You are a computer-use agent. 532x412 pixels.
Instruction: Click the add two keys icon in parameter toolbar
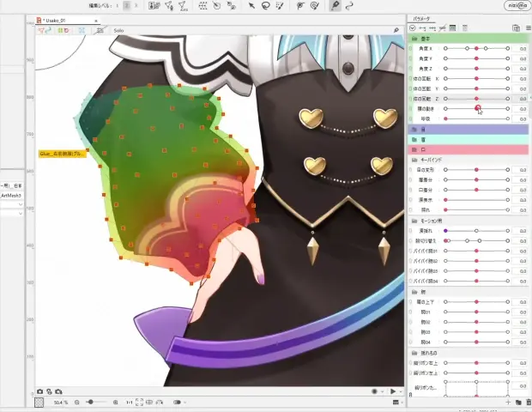tap(422, 28)
